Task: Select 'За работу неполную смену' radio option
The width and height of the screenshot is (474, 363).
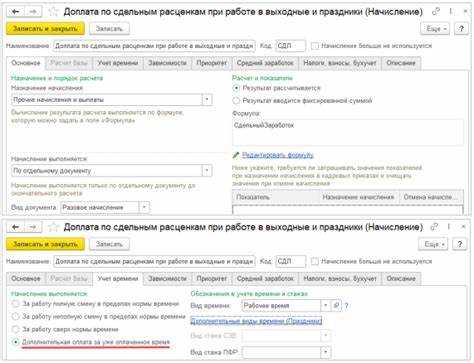Action: (x=15, y=316)
